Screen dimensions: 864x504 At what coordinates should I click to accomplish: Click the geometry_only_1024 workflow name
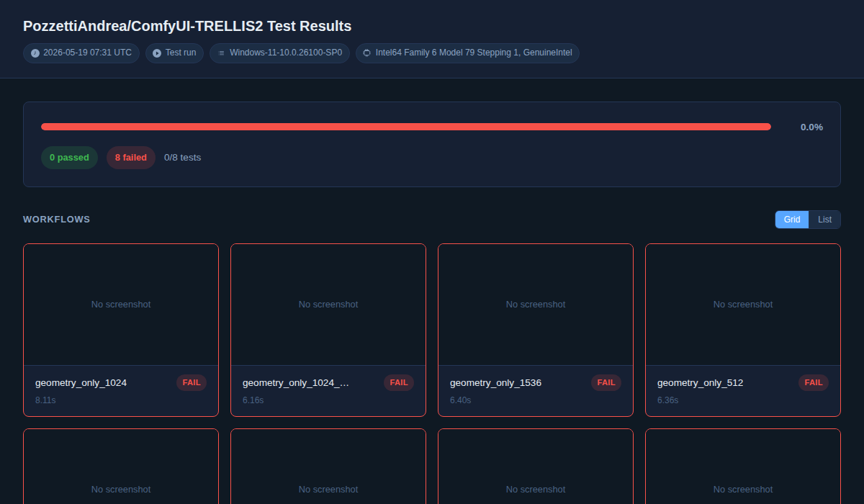coord(81,383)
